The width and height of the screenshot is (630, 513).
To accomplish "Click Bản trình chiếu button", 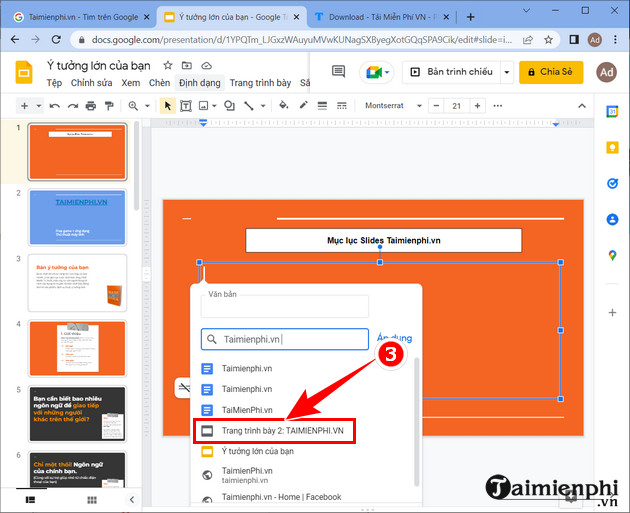I will point(452,72).
